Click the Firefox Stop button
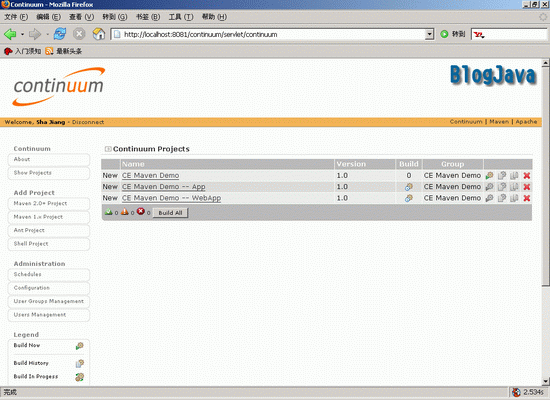The width and height of the screenshot is (550, 400). tap(79, 34)
